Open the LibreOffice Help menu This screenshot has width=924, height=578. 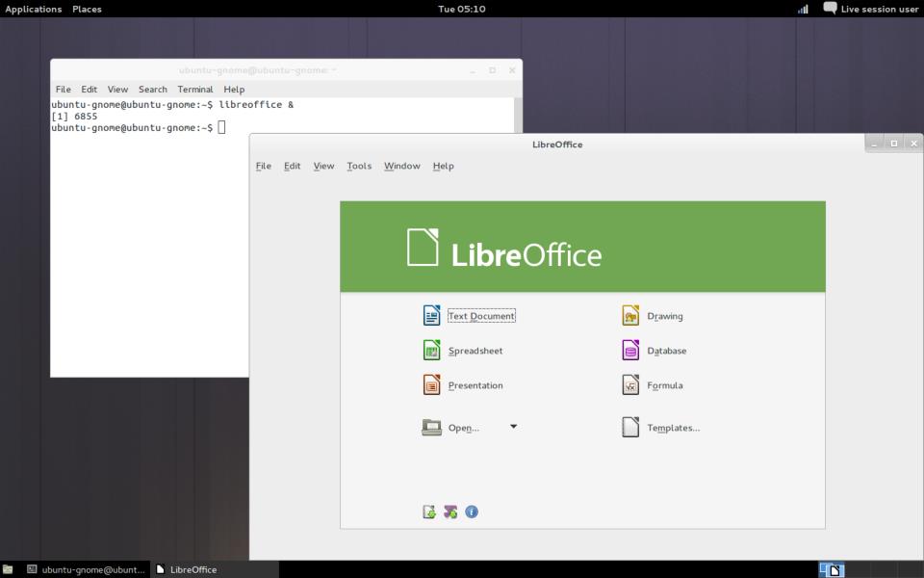pyautogui.click(x=443, y=167)
